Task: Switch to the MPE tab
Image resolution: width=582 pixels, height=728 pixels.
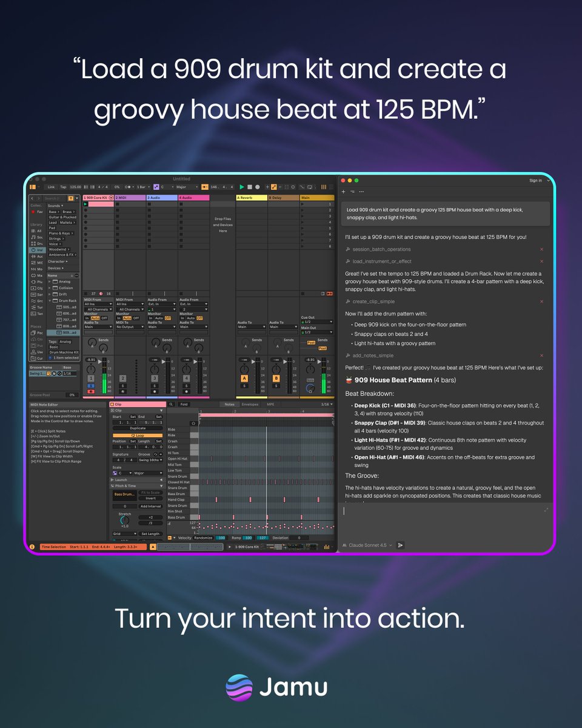Action: pyautogui.click(x=270, y=404)
